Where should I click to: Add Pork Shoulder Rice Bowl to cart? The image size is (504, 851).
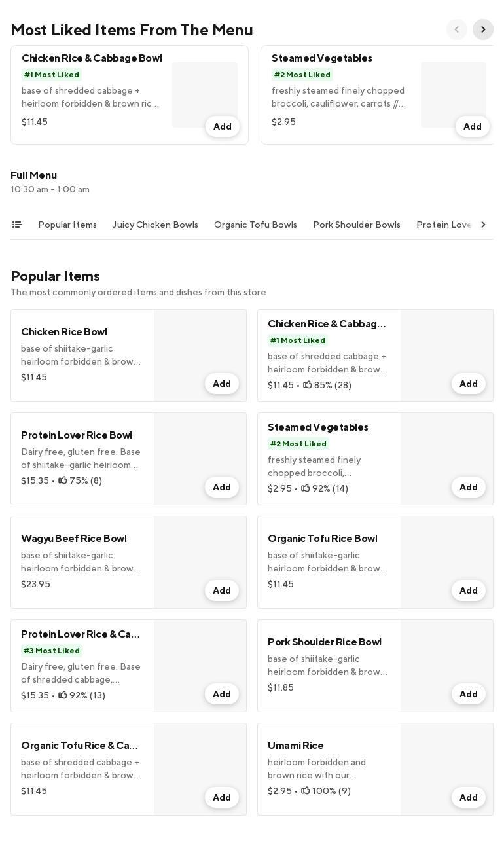pos(468,694)
